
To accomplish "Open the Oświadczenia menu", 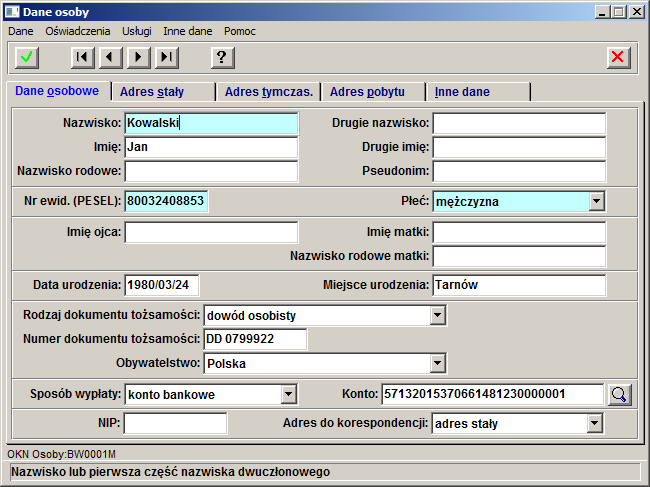I will (78, 31).
